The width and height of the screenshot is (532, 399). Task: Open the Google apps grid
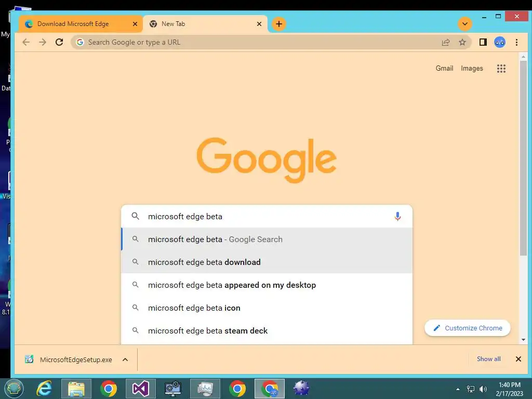point(501,69)
